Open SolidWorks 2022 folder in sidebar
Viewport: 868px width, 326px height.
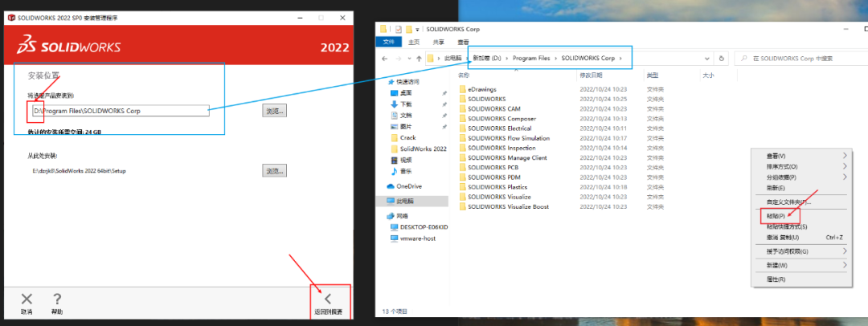419,149
